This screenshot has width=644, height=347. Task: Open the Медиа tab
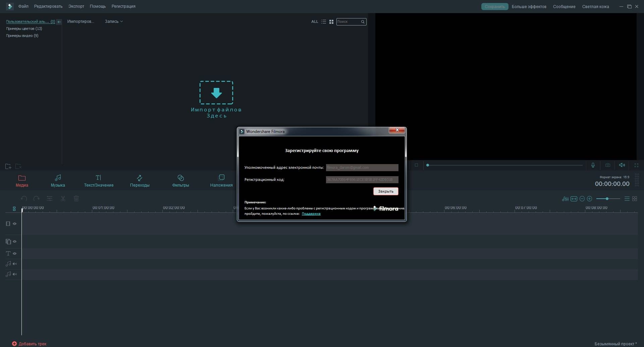(22, 181)
